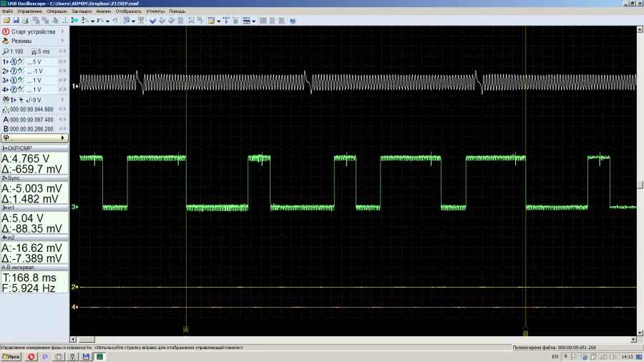Open the Закладки menu
The height and width of the screenshot is (362, 644).
[x=82, y=11]
